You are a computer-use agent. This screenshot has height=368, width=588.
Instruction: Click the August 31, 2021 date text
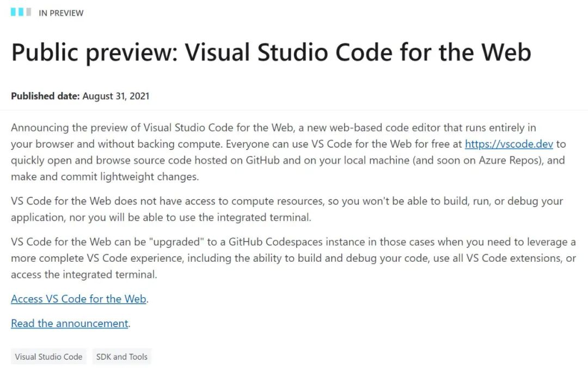pyautogui.click(x=116, y=96)
